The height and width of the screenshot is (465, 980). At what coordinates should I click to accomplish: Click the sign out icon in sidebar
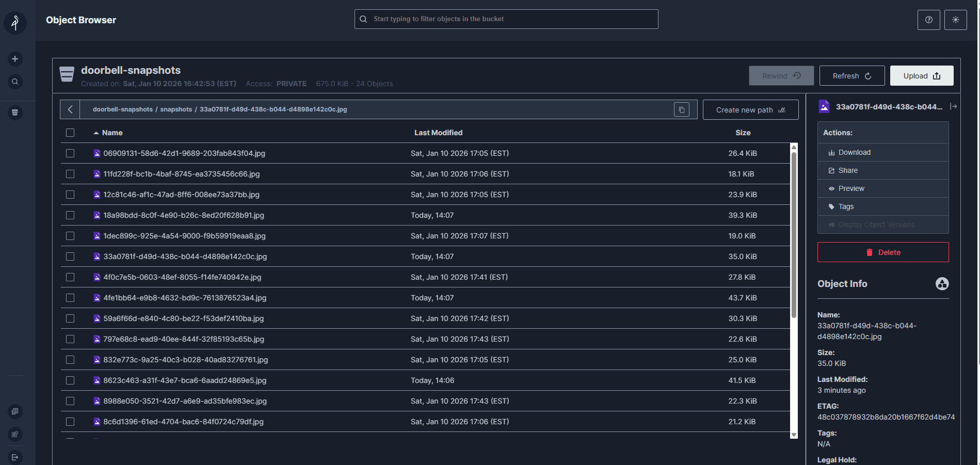[x=15, y=457]
